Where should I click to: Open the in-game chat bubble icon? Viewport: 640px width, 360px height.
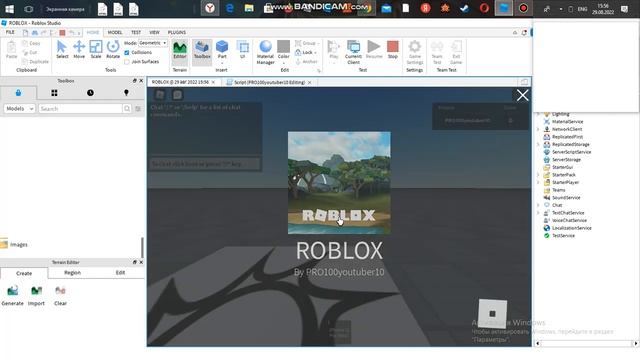coord(177,95)
